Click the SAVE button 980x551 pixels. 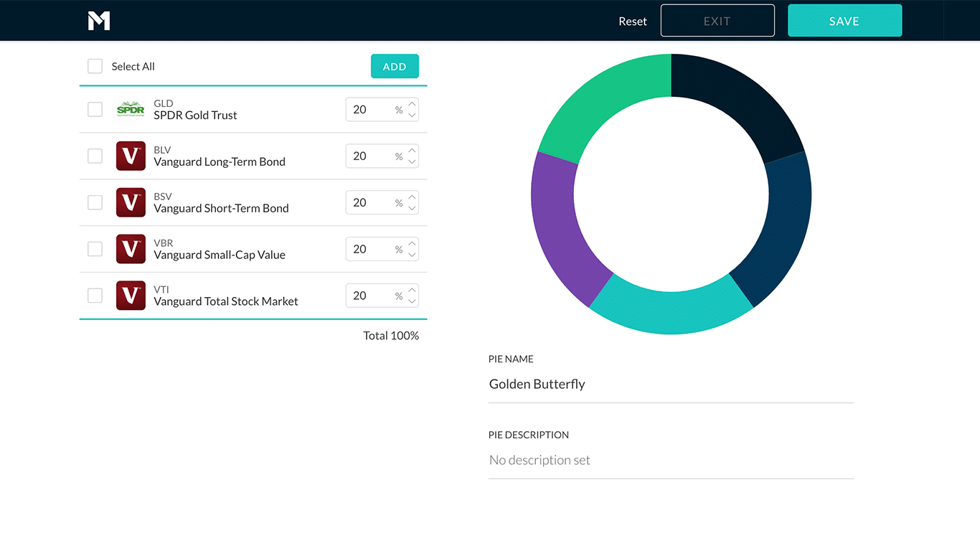(x=844, y=21)
